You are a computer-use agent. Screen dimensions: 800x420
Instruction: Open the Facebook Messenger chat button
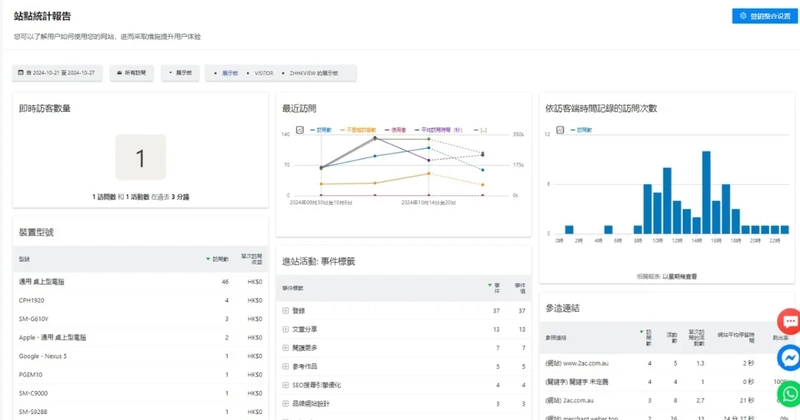[x=789, y=357]
